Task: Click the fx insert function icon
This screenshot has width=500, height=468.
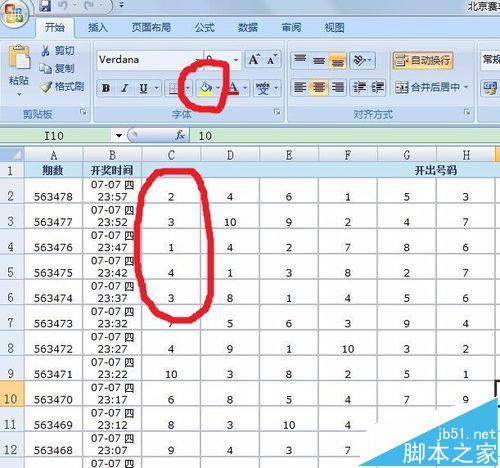Action: 180,135
